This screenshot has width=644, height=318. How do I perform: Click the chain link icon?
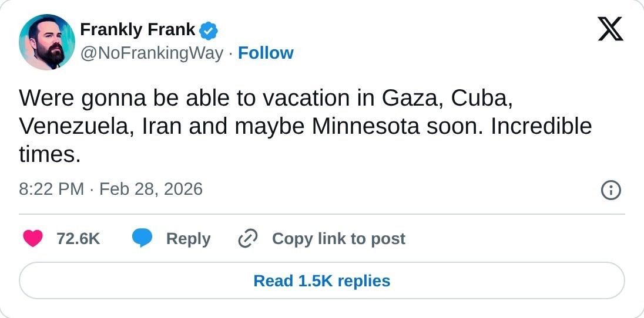pos(248,239)
